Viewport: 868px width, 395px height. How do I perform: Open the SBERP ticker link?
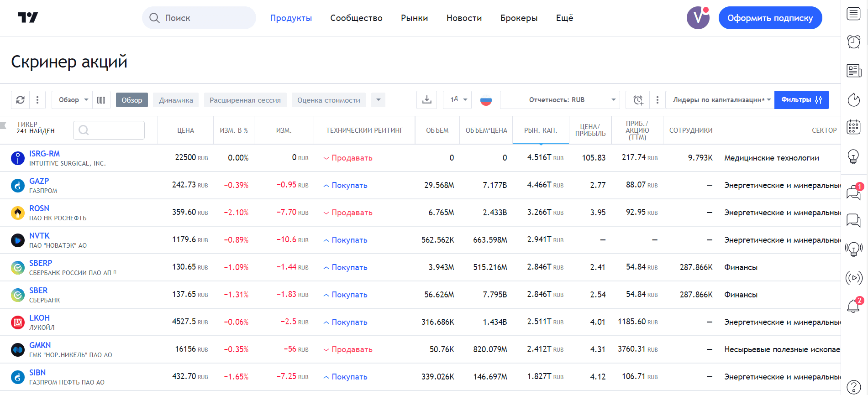click(41, 263)
